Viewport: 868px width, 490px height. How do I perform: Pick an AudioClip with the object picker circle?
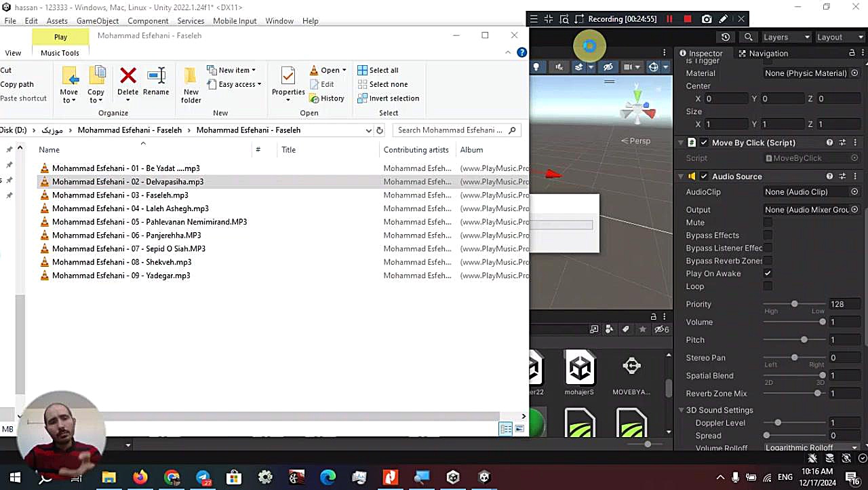tap(854, 192)
